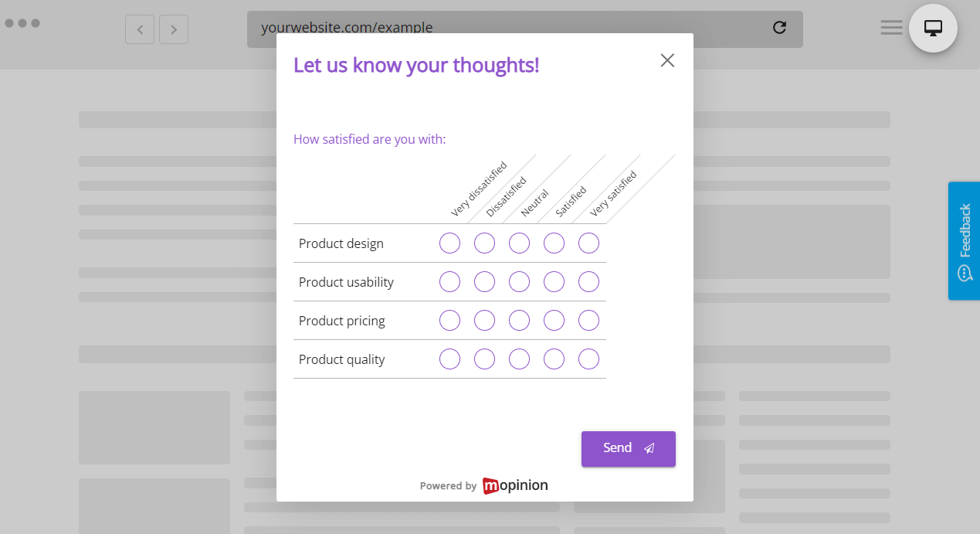Close the feedback survey with the X

coord(667,60)
